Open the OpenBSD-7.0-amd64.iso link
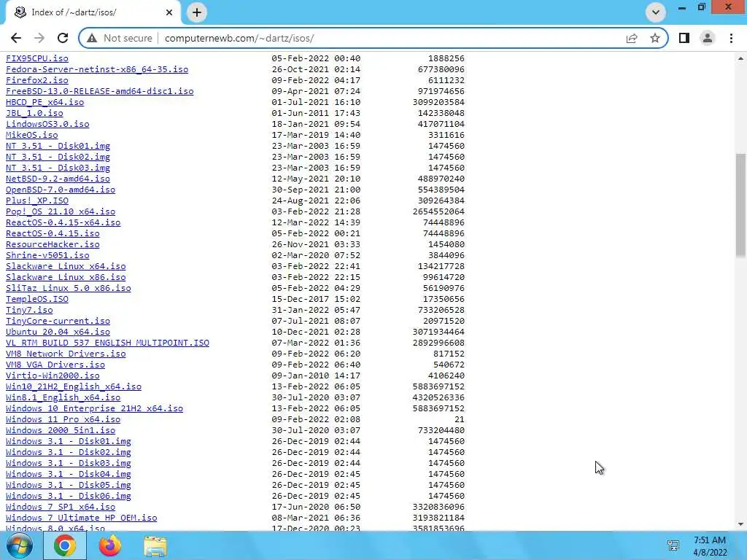Viewport: 747px width, 560px height. pos(61,190)
